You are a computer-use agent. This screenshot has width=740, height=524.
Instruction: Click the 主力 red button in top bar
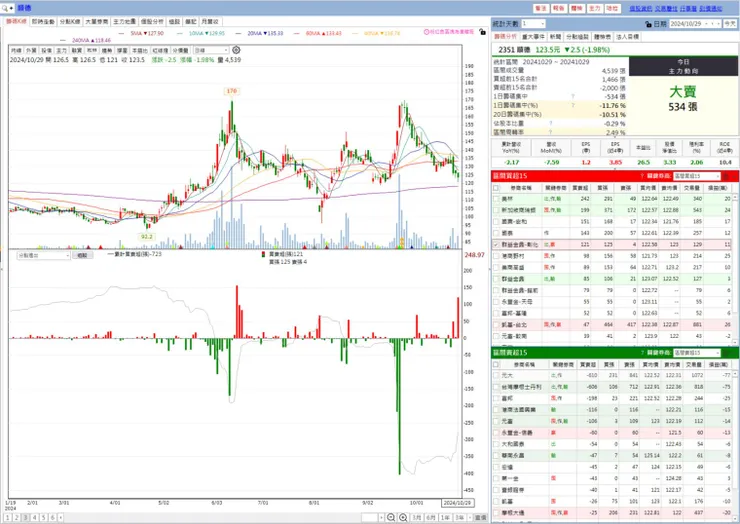pos(595,8)
